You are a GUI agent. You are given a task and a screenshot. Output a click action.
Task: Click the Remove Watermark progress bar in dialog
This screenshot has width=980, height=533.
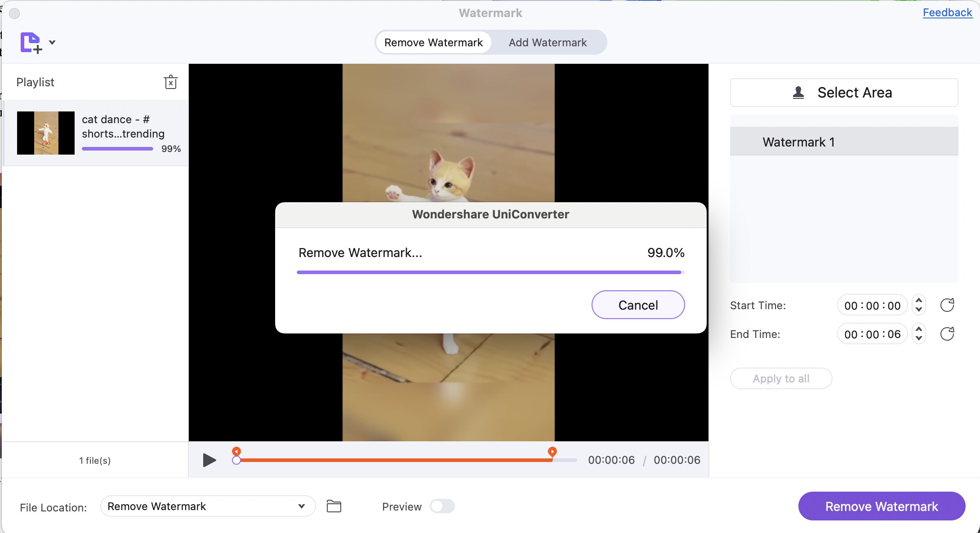490,272
